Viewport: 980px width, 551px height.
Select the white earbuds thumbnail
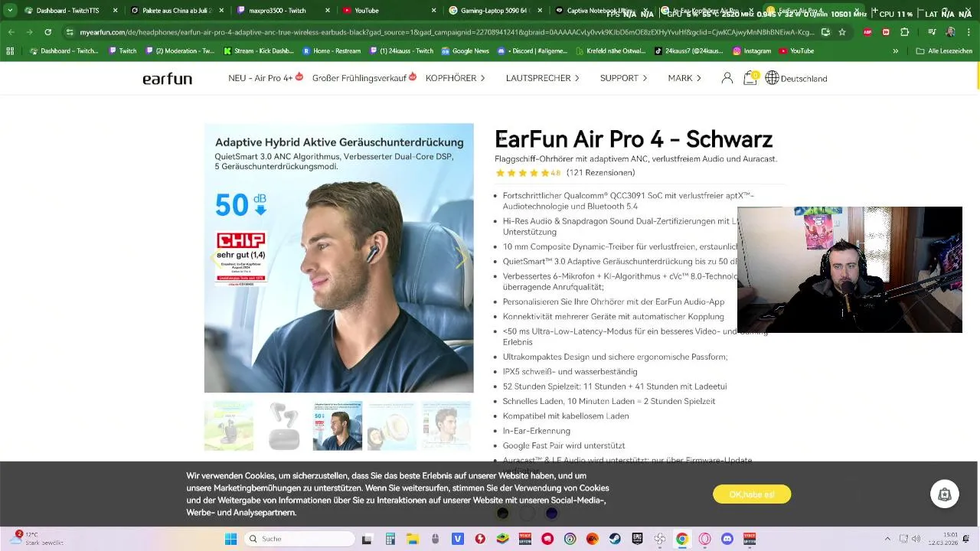[283, 425]
